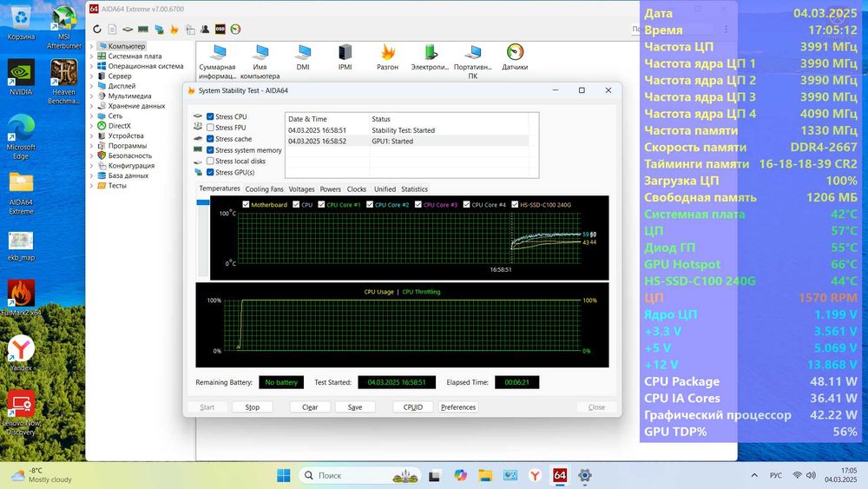Screen dimensions: 868x489
Task: Click the Preferences button
Action: click(458, 407)
